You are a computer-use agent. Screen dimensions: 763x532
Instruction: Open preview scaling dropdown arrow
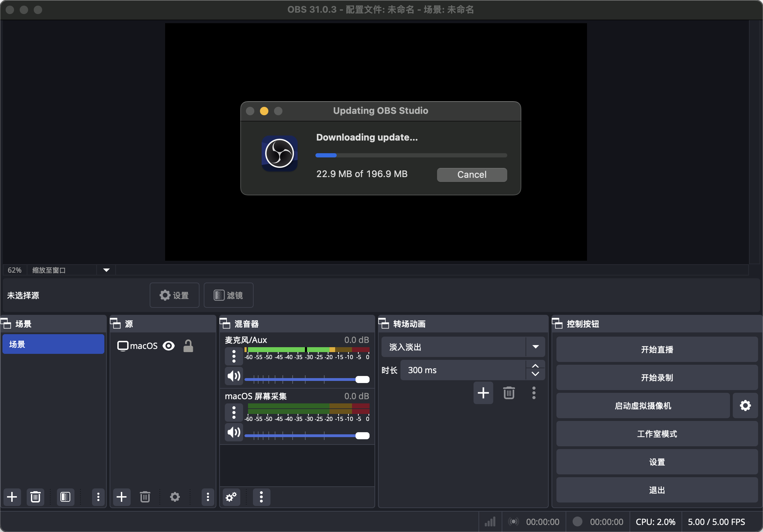[x=106, y=270]
